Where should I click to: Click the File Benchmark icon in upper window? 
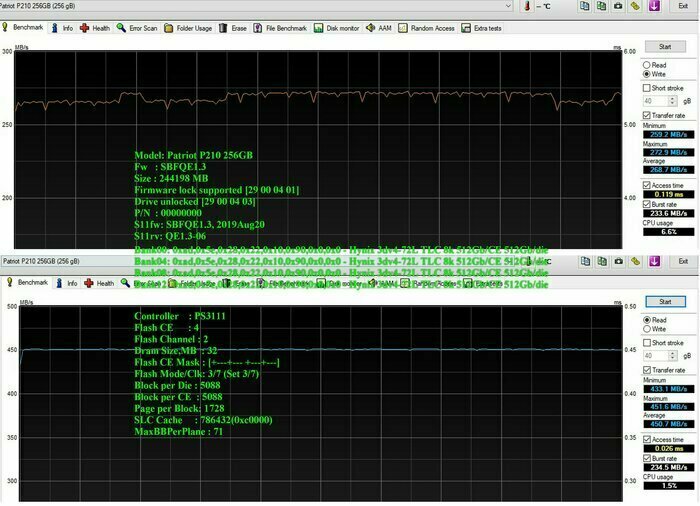(x=258, y=28)
